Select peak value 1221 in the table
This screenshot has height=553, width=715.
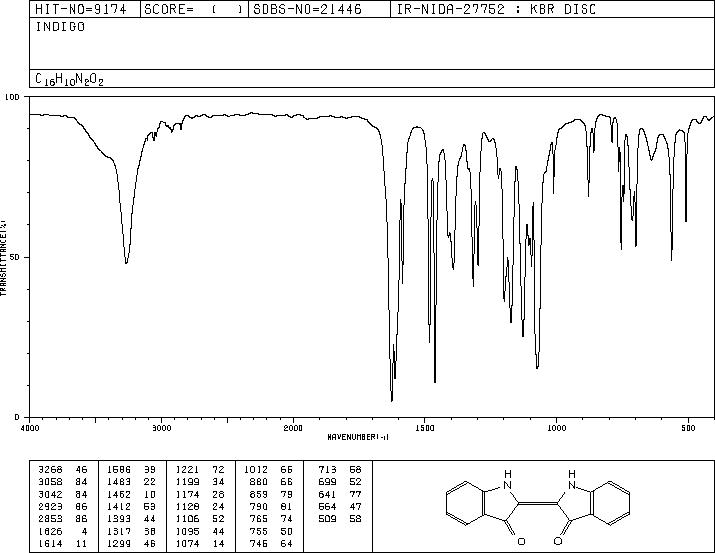187,470
